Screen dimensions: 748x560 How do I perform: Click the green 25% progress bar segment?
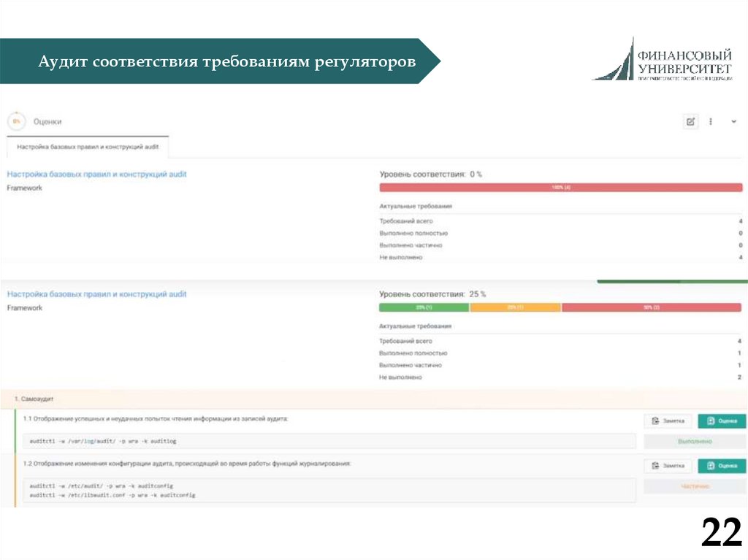point(424,307)
